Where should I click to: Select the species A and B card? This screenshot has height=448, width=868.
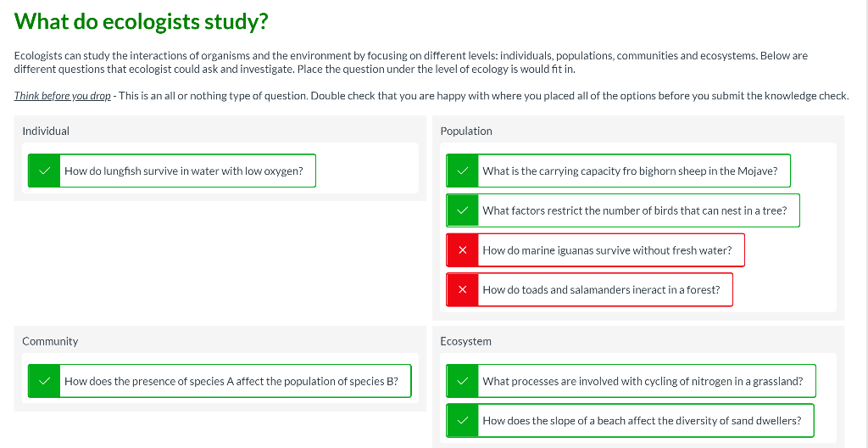tap(231, 381)
